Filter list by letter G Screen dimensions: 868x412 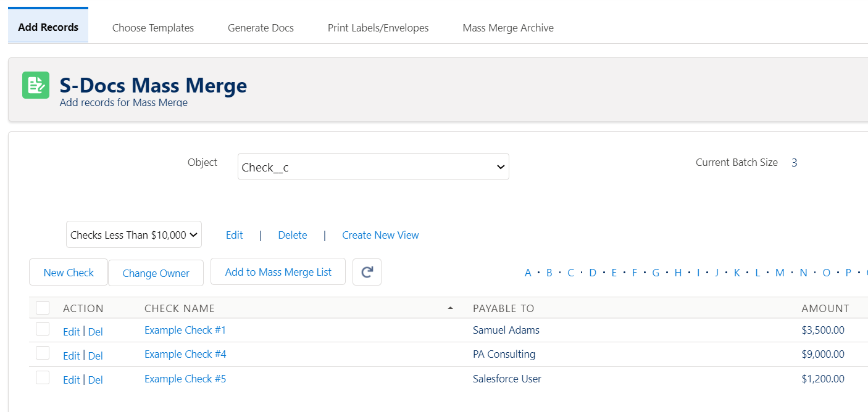coord(656,273)
